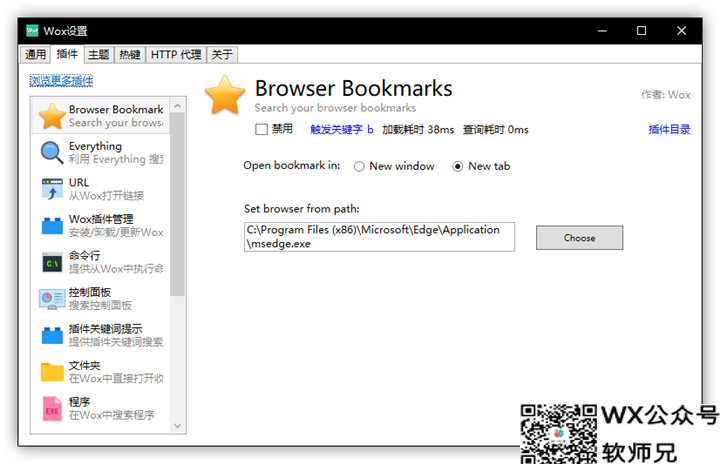The image size is (720, 464).
Task: Select the 命令行 row title text
Action: (84, 255)
